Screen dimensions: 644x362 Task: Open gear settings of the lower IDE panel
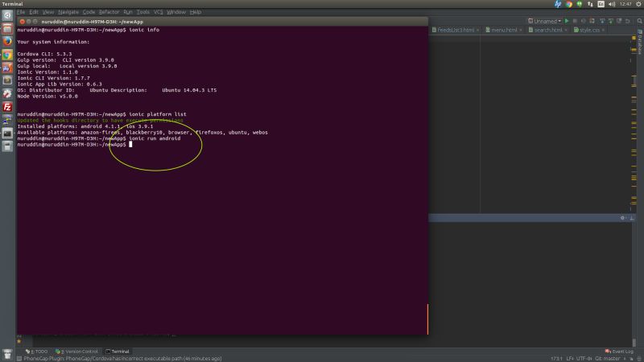click(622, 218)
